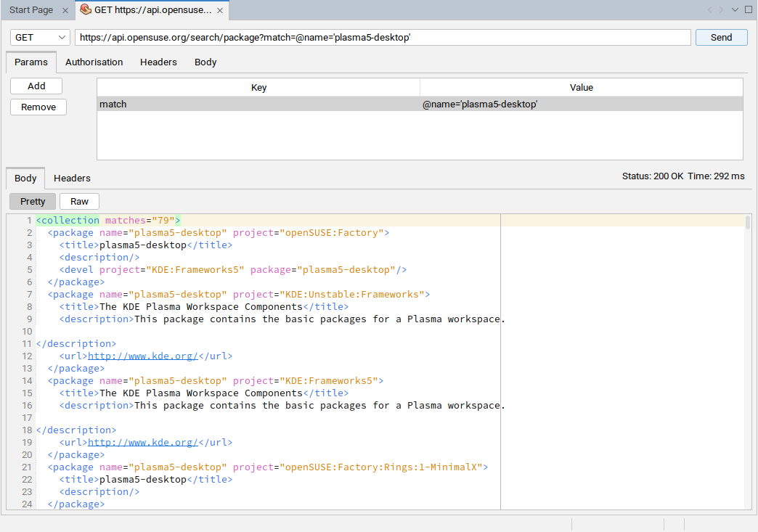The width and height of the screenshot is (758, 532).
Task: Open the http://www.kde.org/ link on line 19
Action: (142, 443)
